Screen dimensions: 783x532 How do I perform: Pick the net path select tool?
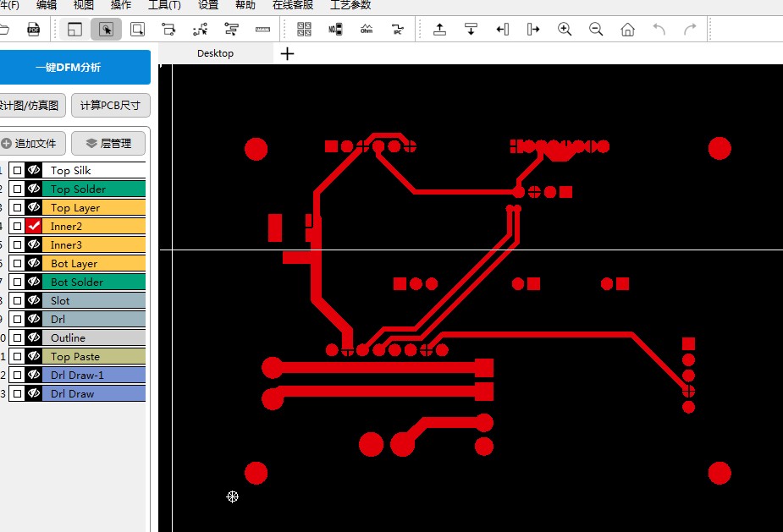click(168, 30)
